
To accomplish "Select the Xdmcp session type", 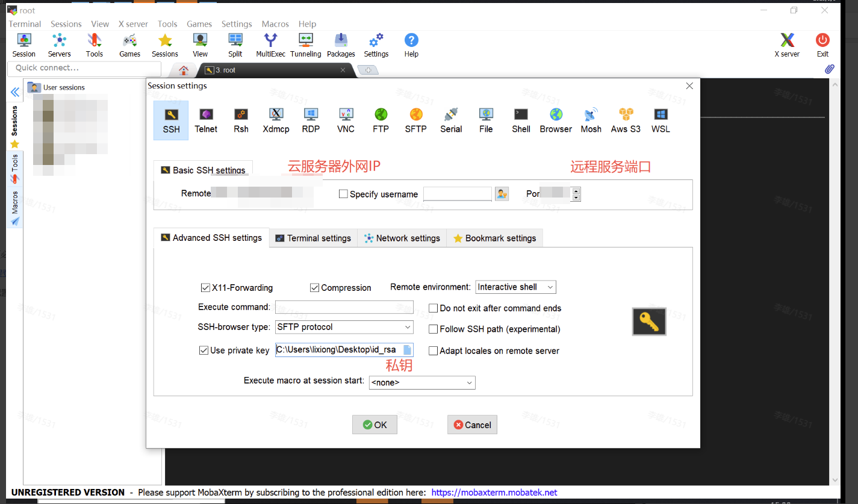I will point(276,120).
